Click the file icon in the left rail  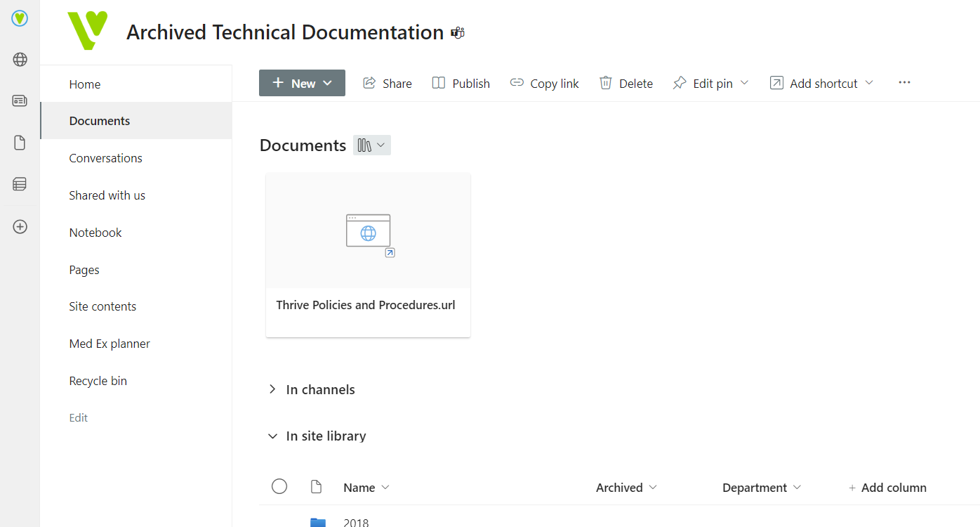point(20,143)
